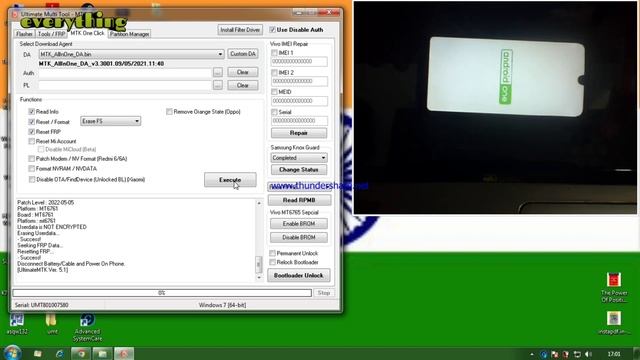Screen dimensions: 640x360
Task: Check the MEID checkbox
Action: point(274,92)
